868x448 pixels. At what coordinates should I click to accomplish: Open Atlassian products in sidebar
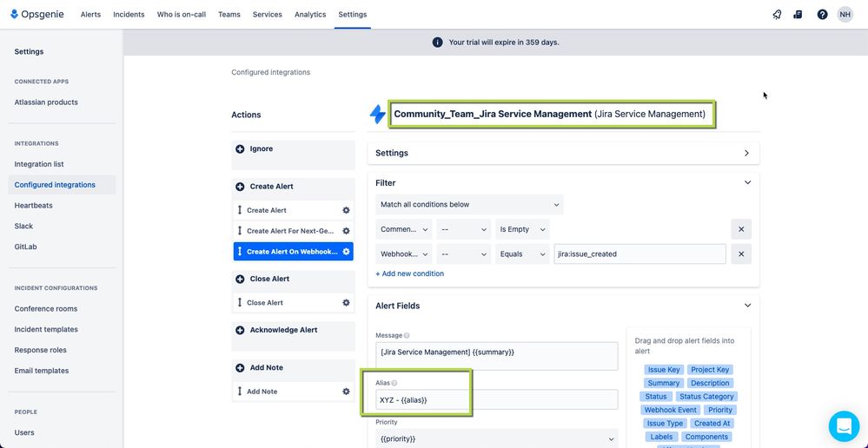coord(46,102)
